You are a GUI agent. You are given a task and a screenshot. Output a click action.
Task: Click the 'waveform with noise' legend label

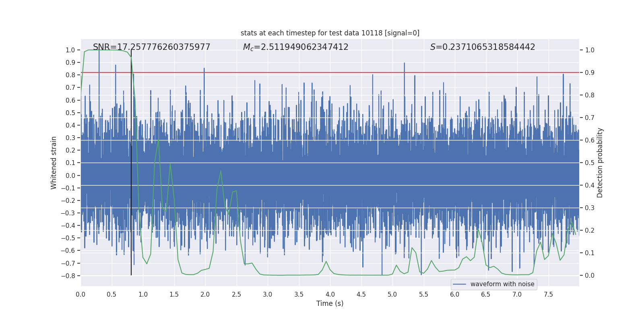click(x=502, y=284)
